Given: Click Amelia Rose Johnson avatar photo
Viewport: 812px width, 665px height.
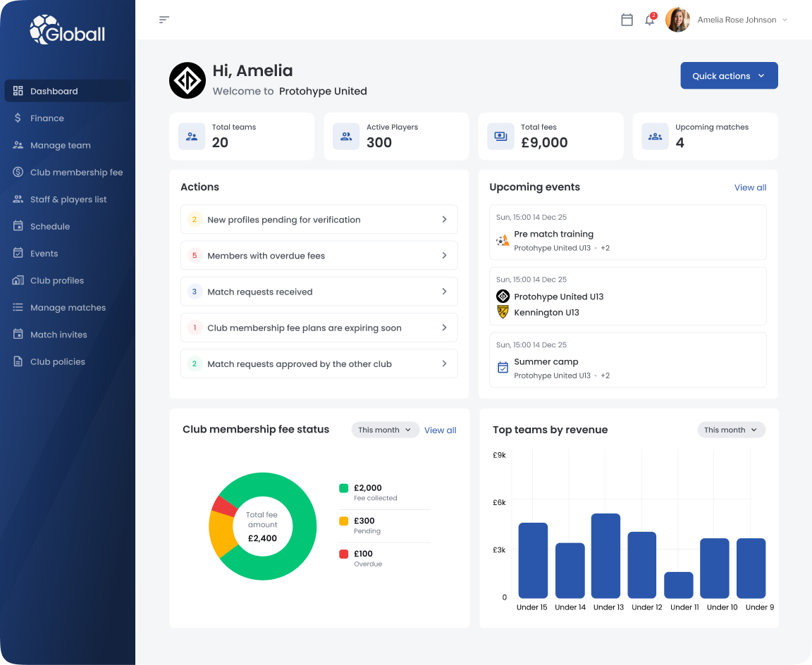Looking at the screenshot, I should (677, 20).
